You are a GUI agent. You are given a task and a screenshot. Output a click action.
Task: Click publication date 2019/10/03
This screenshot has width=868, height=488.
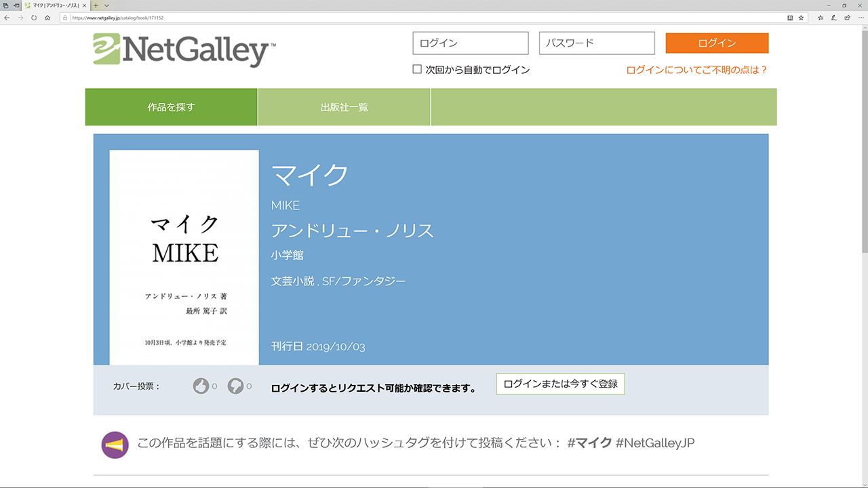pos(336,347)
